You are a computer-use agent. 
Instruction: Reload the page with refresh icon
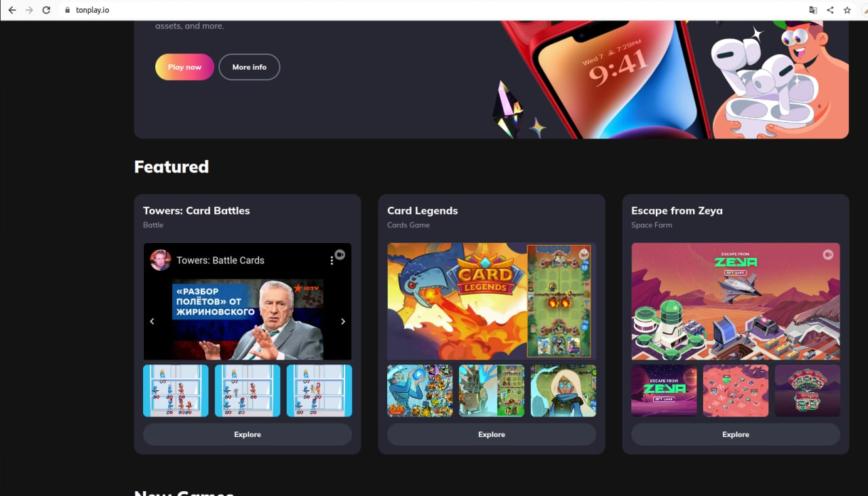pyautogui.click(x=46, y=10)
